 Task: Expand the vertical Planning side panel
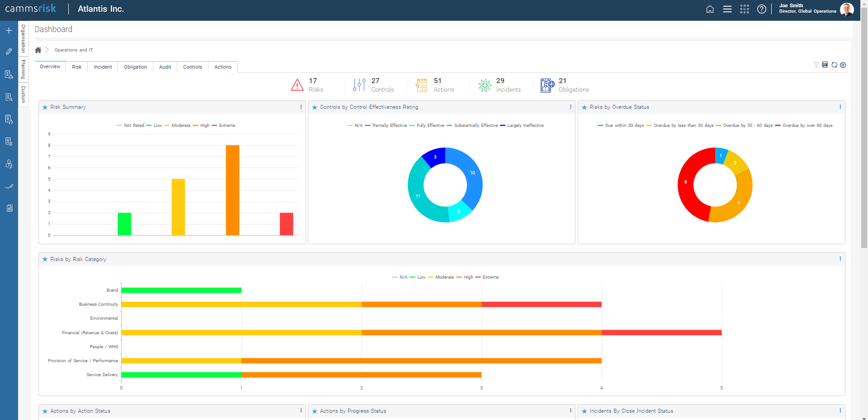coord(24,70)
